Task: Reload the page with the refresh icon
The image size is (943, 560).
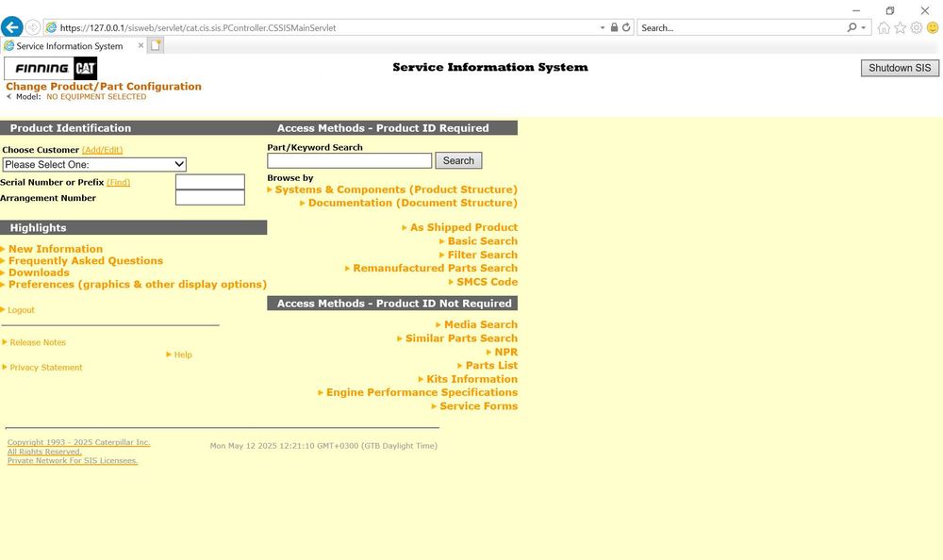Action: coord(626,27)
